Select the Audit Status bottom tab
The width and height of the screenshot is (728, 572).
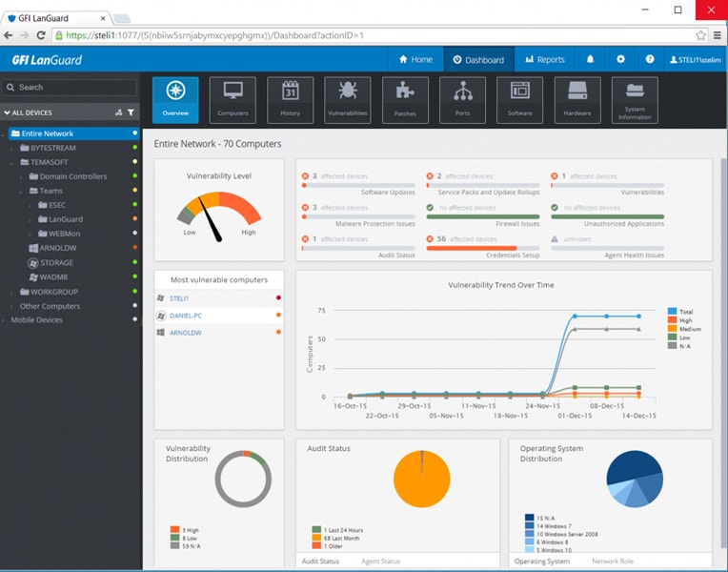coord(320,562)
